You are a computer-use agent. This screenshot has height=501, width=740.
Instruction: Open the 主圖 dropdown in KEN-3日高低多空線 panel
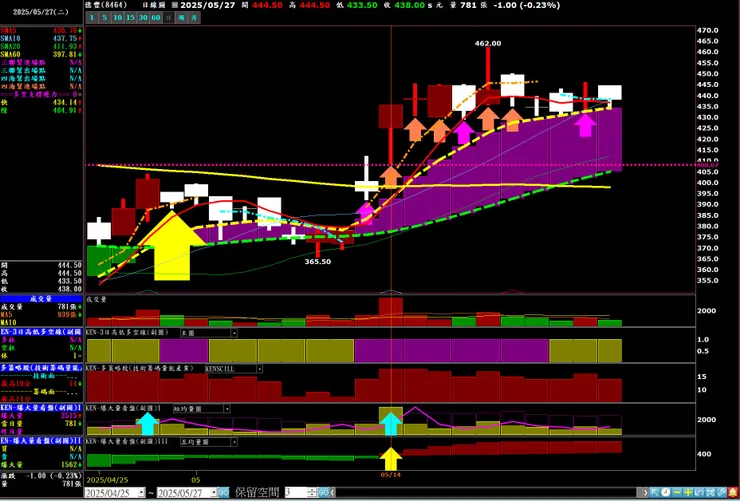[x=234, y=333]
